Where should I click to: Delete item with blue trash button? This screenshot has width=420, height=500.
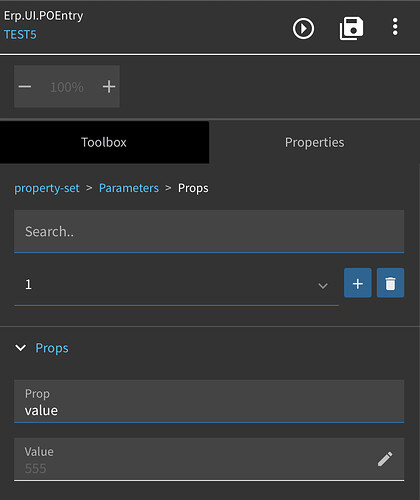coord(390,283)
